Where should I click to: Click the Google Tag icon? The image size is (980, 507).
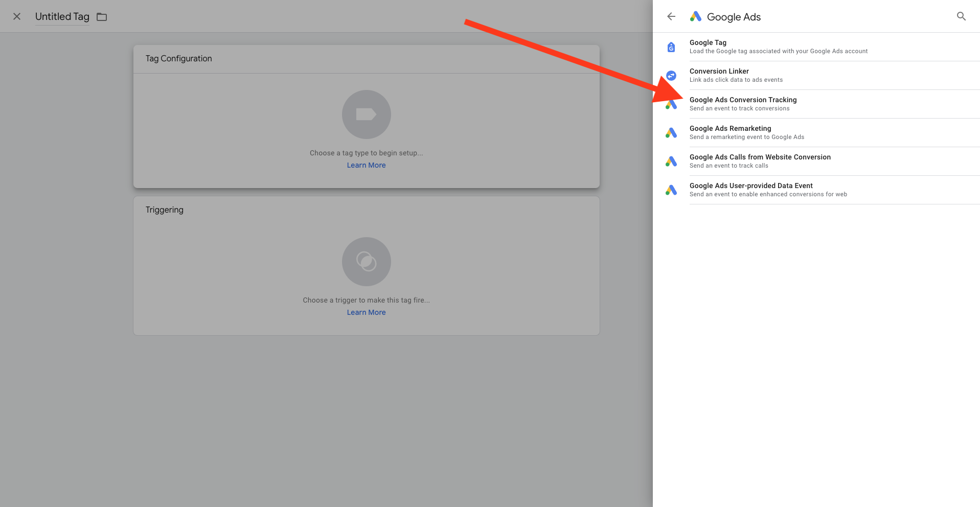[x=671, y=47]
